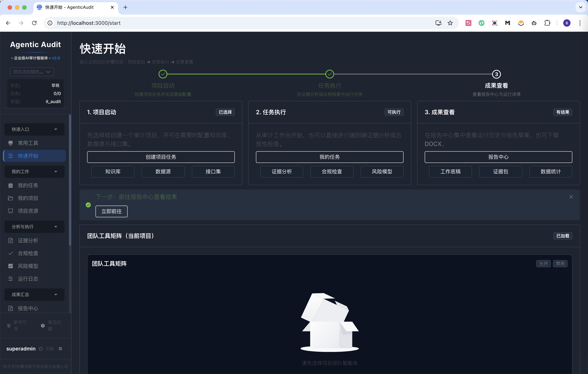This screenshot has width=588, height=374.
Task: Click the 立即前往 button
Action: coord(111,211)
